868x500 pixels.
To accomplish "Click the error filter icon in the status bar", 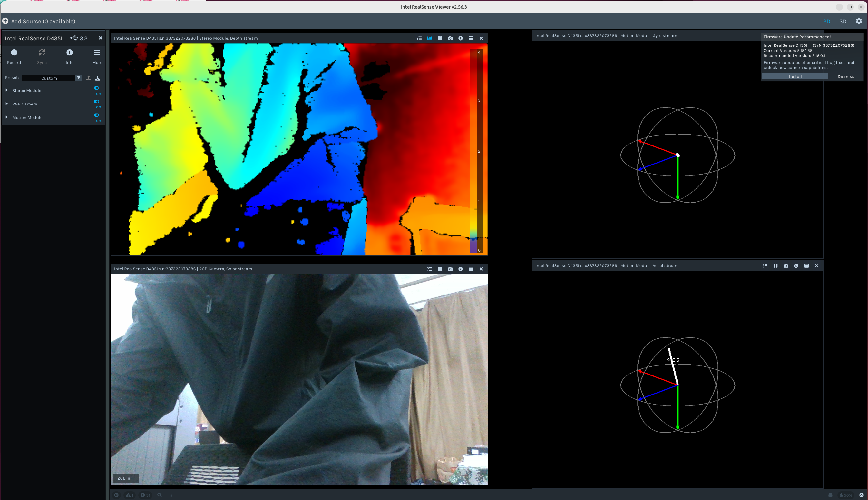I will [116, 495].
